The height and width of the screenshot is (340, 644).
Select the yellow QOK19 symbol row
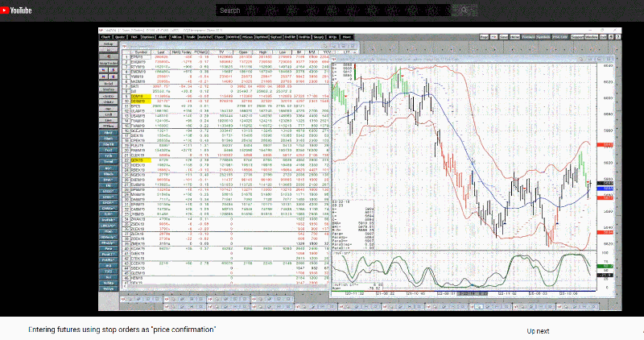pos(138,160)
